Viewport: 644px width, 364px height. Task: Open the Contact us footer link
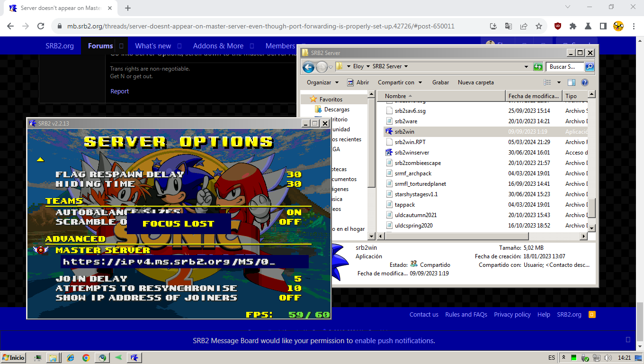pyautogui.click(x=424, y=315)
